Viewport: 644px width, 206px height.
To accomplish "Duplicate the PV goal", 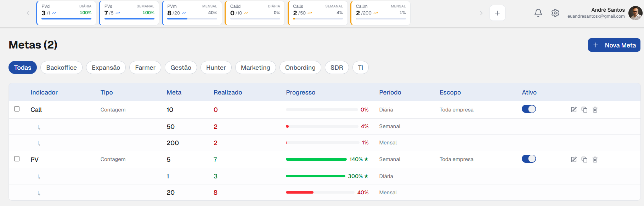I will click(x=584, y=160).
